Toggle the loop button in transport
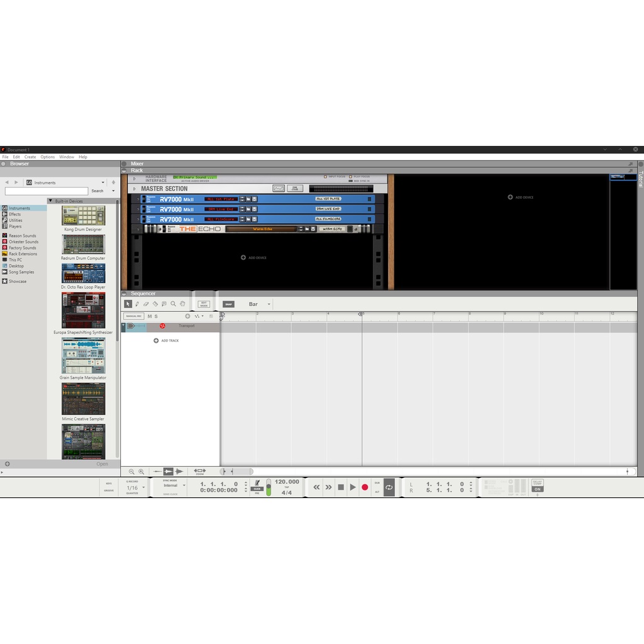644x644 pixels. (x=389, y=487)
